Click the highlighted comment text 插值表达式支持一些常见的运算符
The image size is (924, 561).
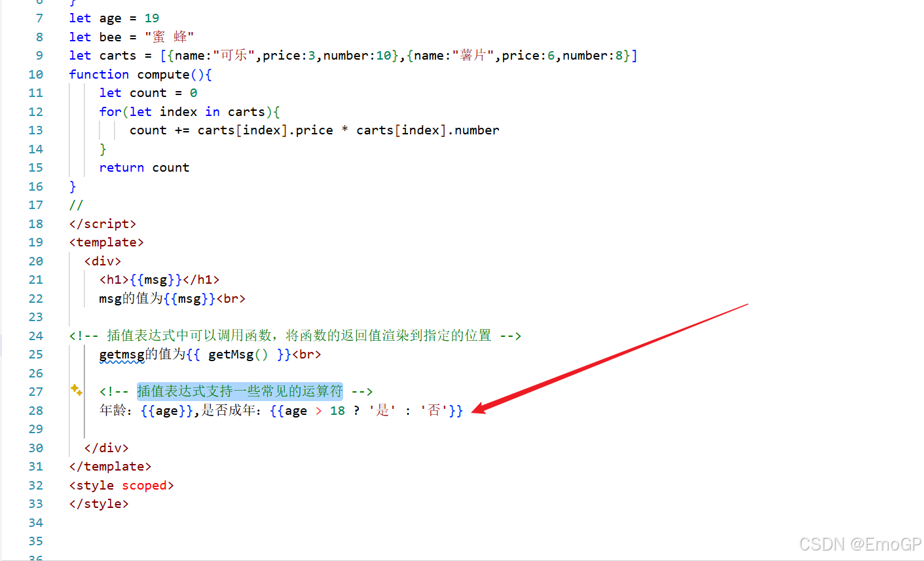click(240, 392)
